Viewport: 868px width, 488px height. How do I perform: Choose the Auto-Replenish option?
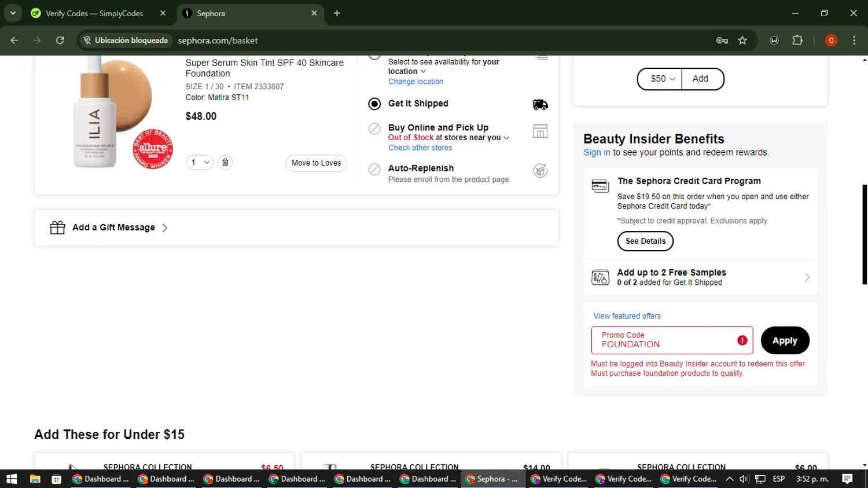(374, 169)
